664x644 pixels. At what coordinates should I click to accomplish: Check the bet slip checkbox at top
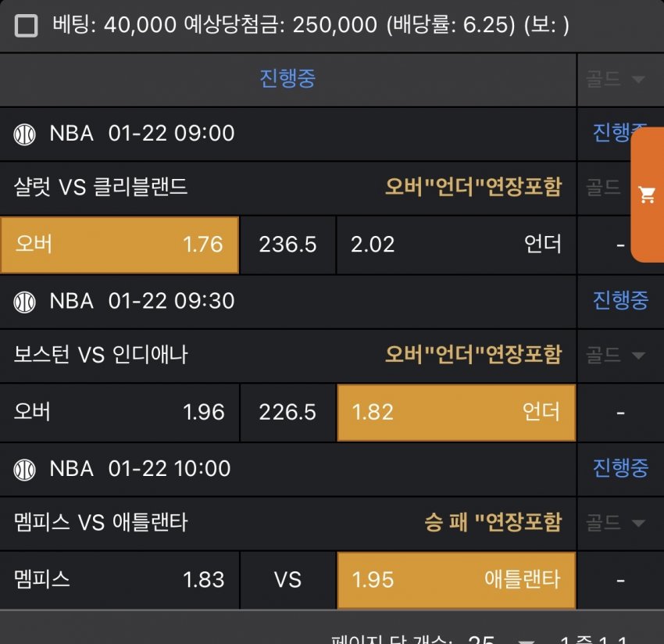pos(27,27)
